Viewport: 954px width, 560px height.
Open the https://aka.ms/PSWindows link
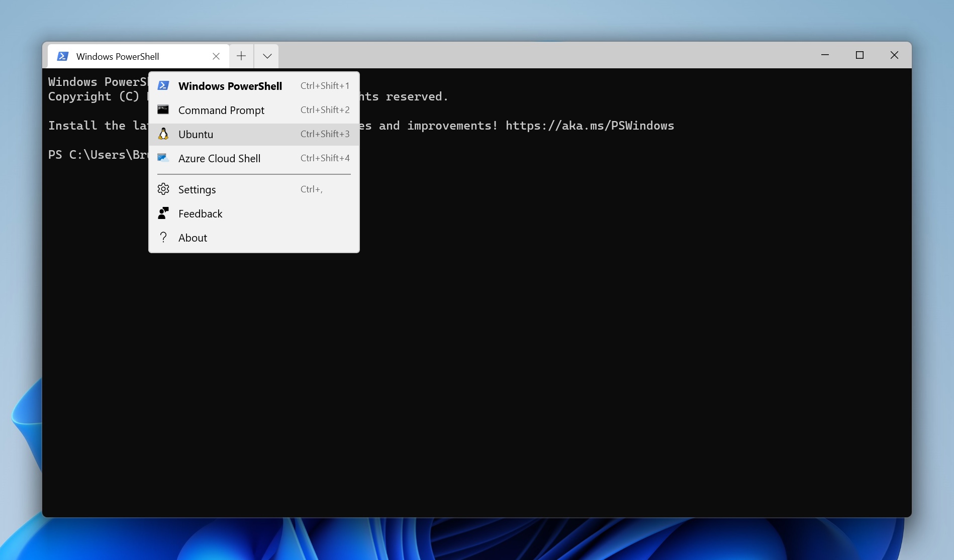pyautogui.click(x=590, y=126)
